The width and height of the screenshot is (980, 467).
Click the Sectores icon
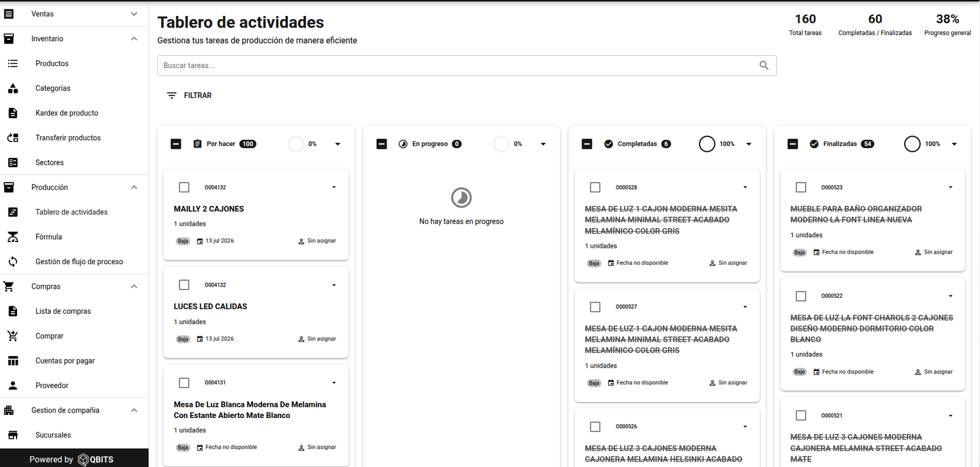point(13,162)
